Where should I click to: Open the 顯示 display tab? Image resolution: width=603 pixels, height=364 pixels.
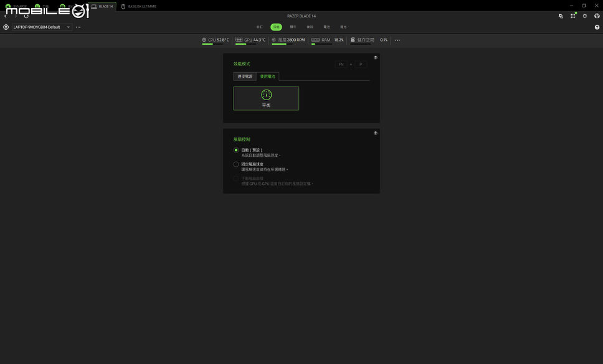pyautogui.click(x=293, y=27)
